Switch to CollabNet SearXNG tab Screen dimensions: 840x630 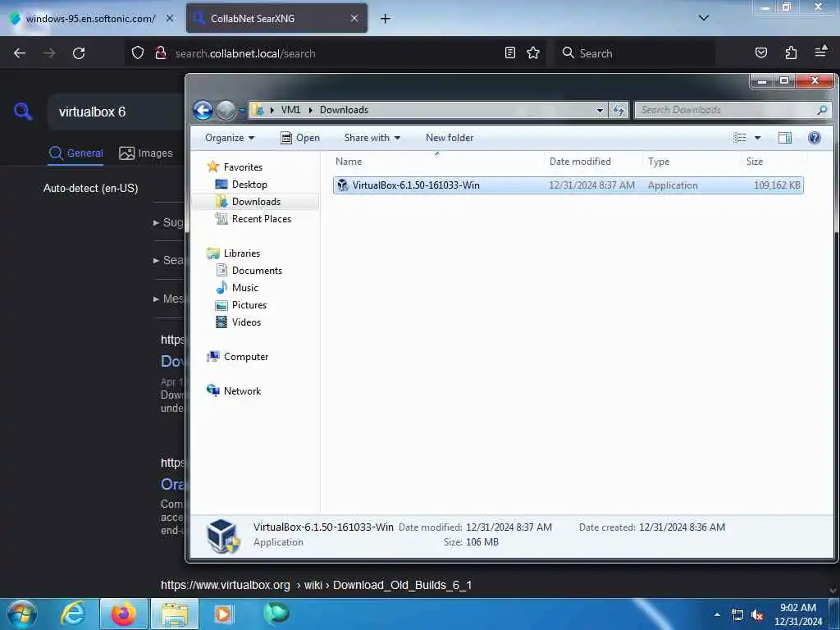pyautogui.click(x=277, y=19)
